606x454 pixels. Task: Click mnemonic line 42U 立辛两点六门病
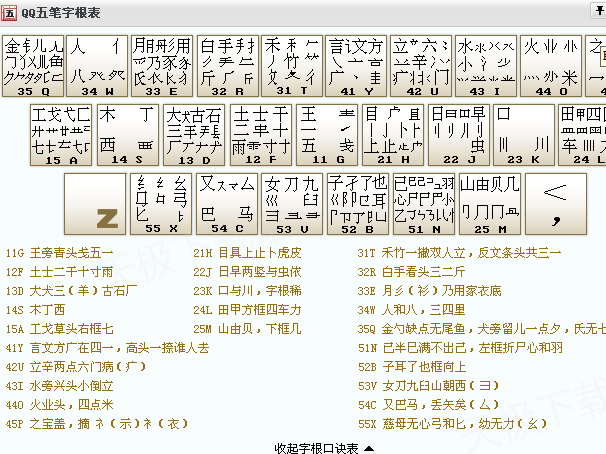76,367
